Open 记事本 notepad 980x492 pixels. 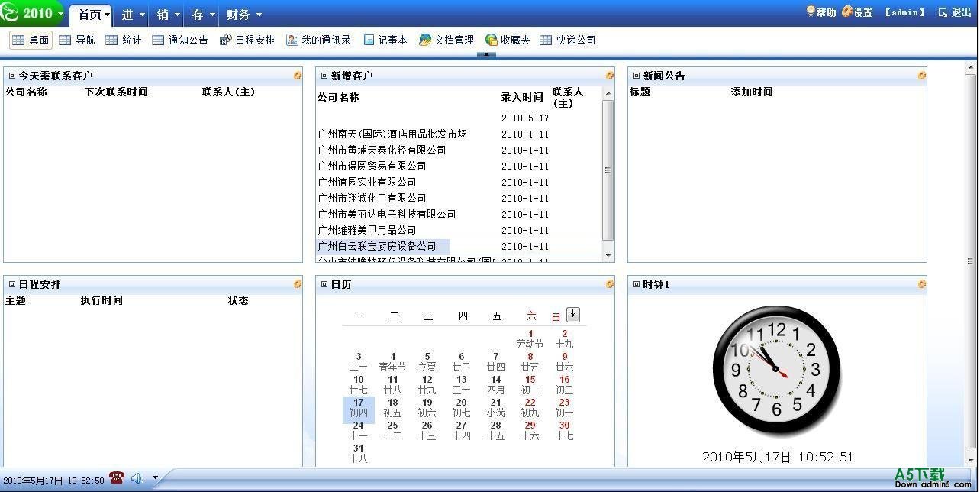click(x=385, y=40)
